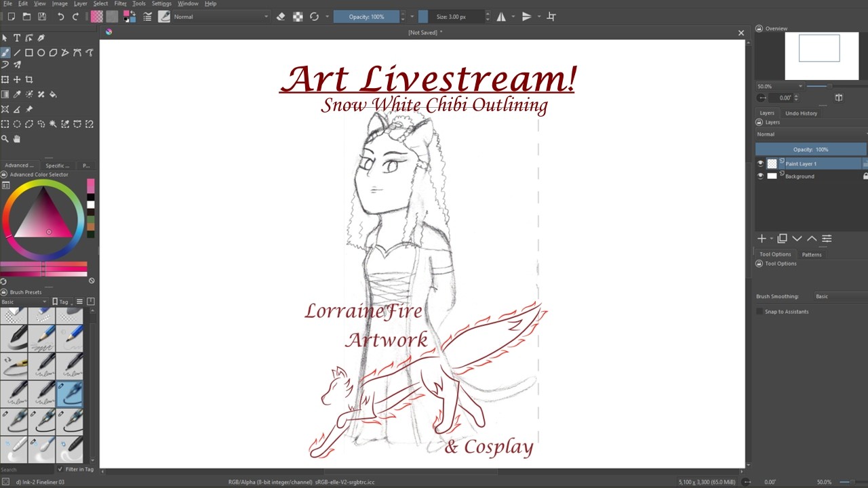
Task: Save the document via toolbar icon
Action: tap(42, 16)
